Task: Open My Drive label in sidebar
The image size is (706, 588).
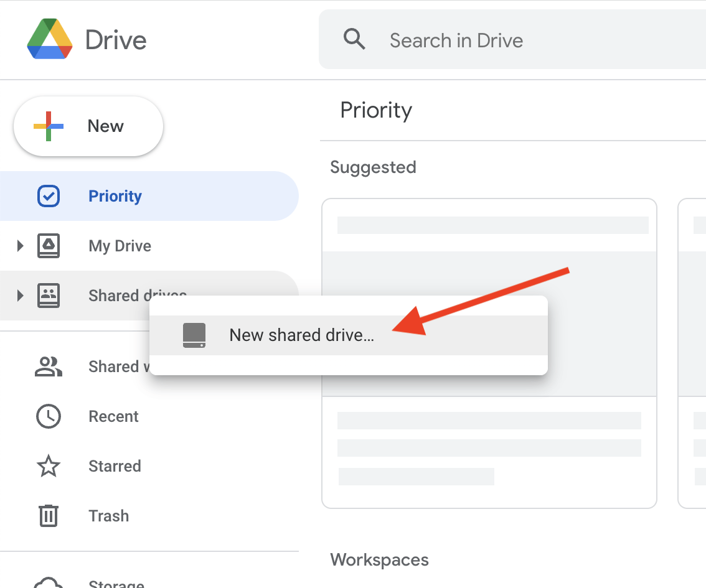Action: tap(120, 246)
